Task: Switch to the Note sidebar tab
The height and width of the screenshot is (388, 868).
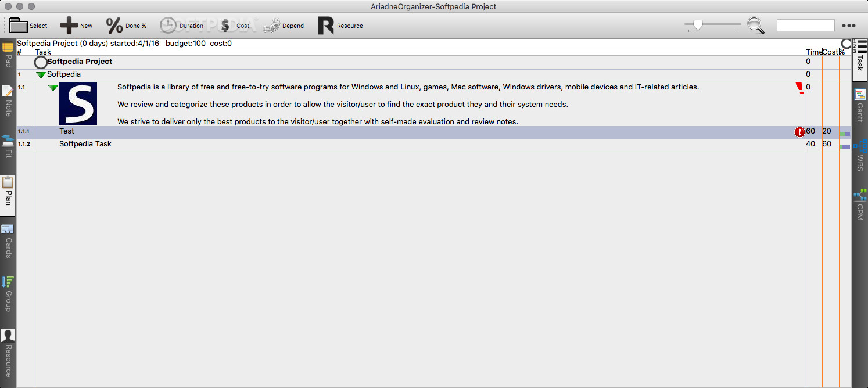Action: (x=8, y=100)
